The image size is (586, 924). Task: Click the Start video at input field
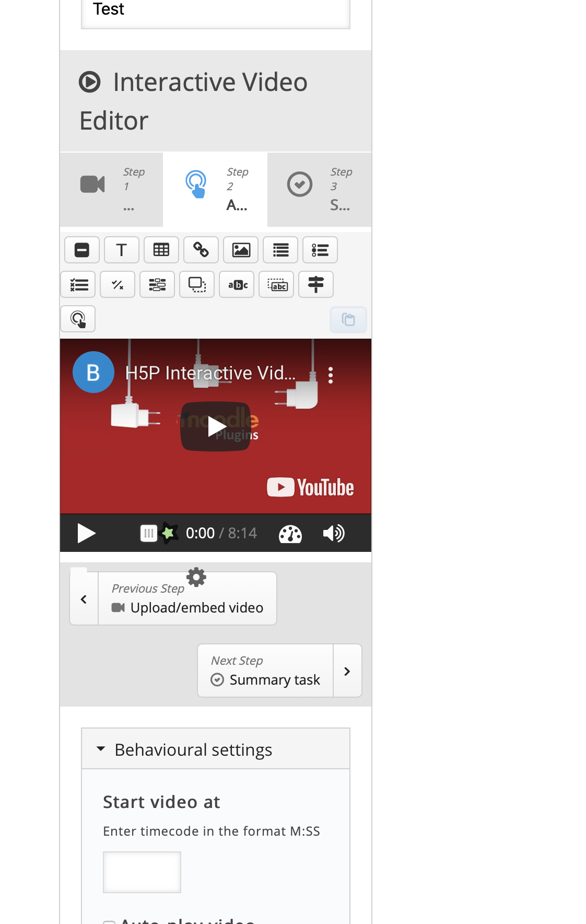(x=142, y=872)
